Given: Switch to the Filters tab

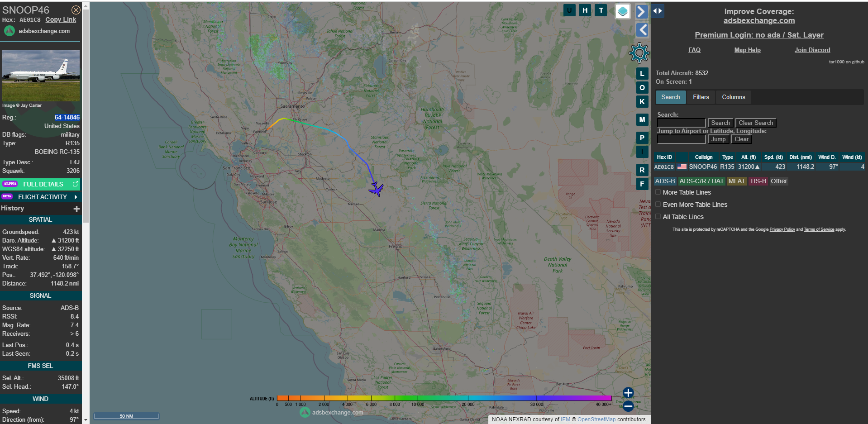Looking at the screenshot, I should click(701, 97).
